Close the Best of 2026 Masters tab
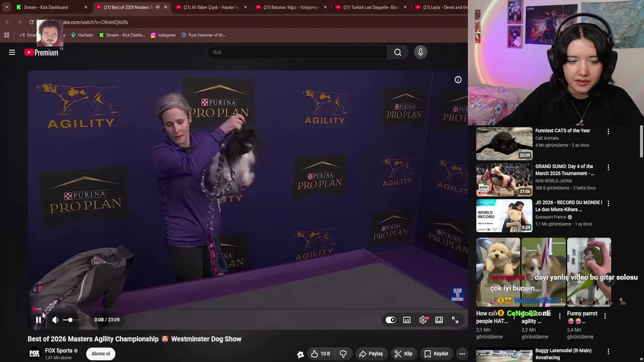644x362 pixels. pos(165,7)
